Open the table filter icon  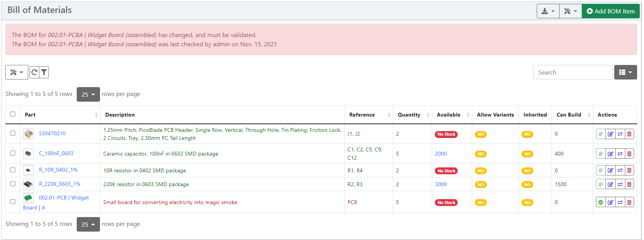click(x=44, y=72)
